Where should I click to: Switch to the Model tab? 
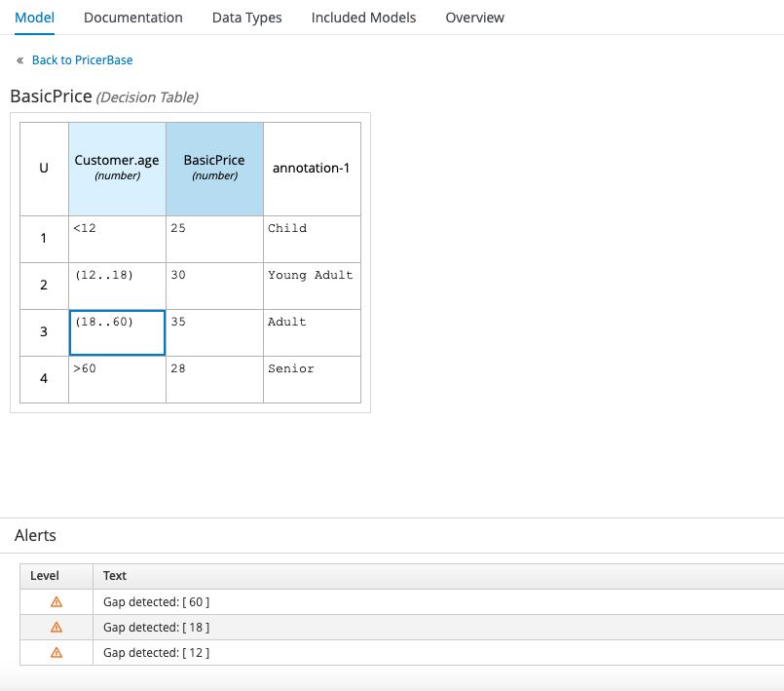pyautogui.click(x=34, y=18)
